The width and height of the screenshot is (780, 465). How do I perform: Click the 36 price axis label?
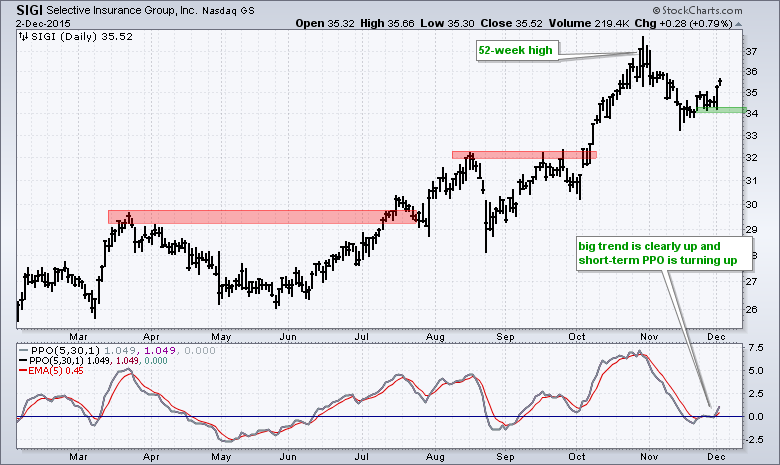[x=752, y=72]
